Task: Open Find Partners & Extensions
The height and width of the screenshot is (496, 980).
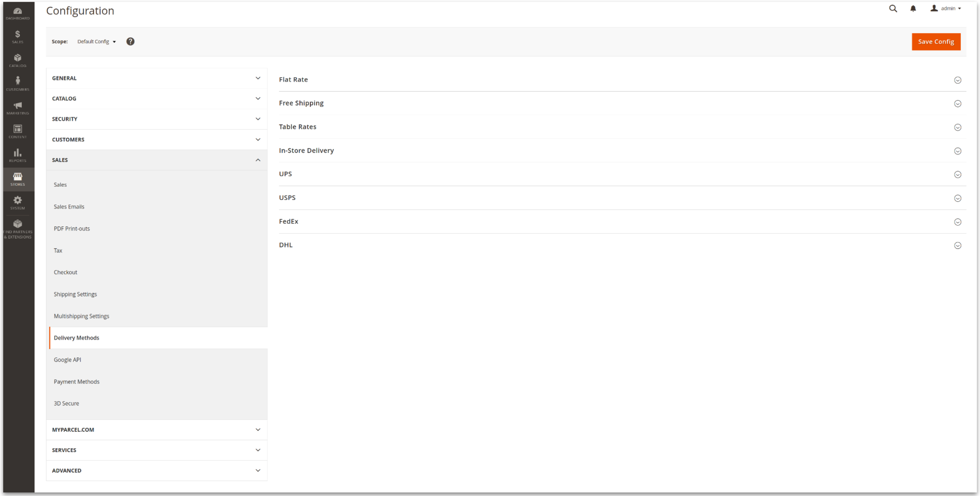Action: click(x=17, y=227)
